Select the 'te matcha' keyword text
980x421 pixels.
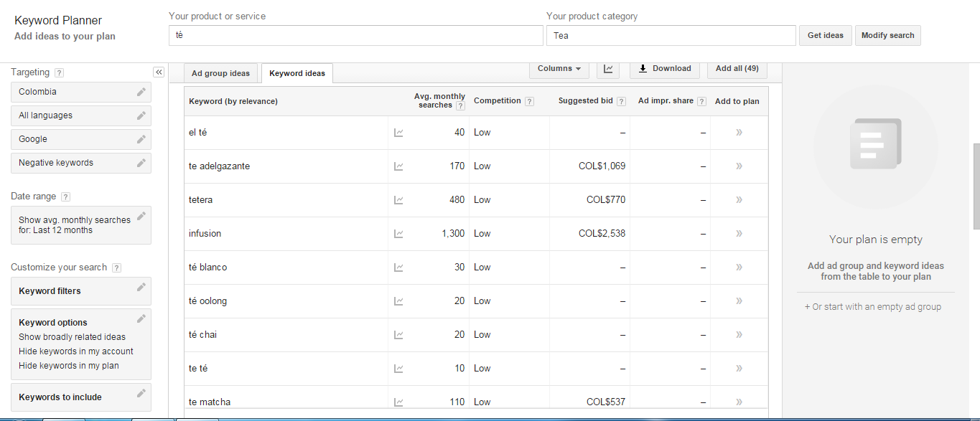(210, 402)
